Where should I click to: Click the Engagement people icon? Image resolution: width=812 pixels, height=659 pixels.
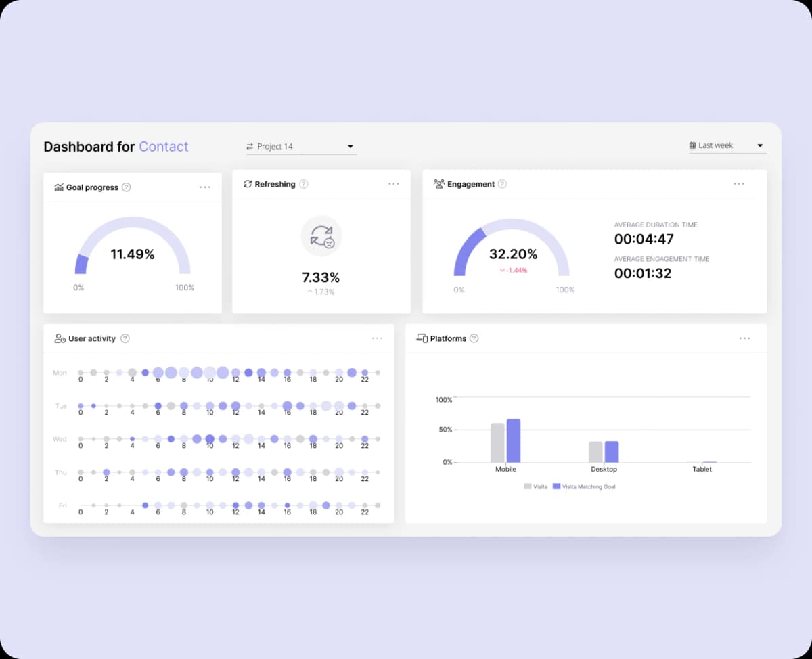pos(439,184)
